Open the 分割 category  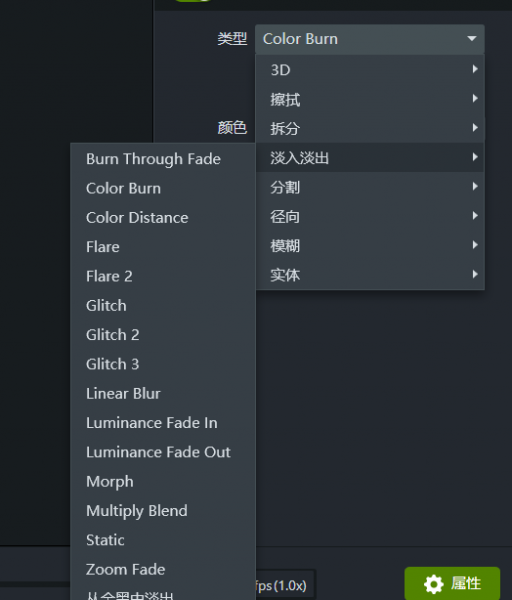(x=370, y=187)
